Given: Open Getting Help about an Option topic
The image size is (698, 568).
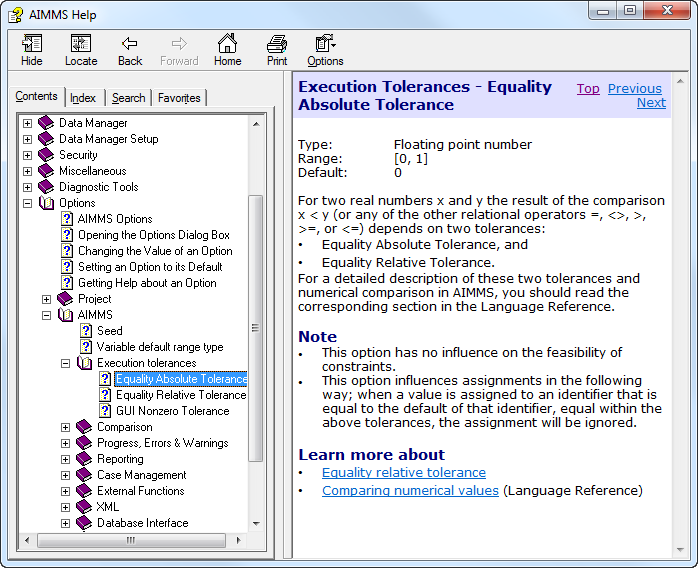Looking at the screenshot, I should [x=147, y=283].
